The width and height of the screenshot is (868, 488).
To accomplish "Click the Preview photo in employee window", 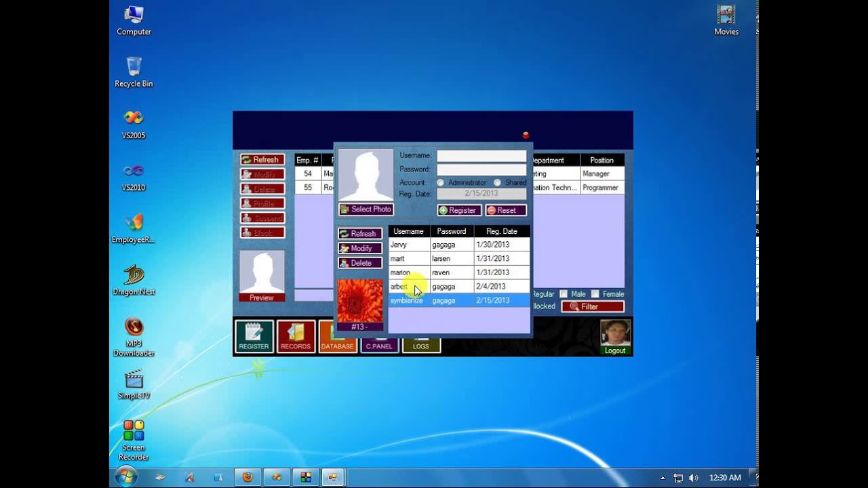I will [262, 272].
